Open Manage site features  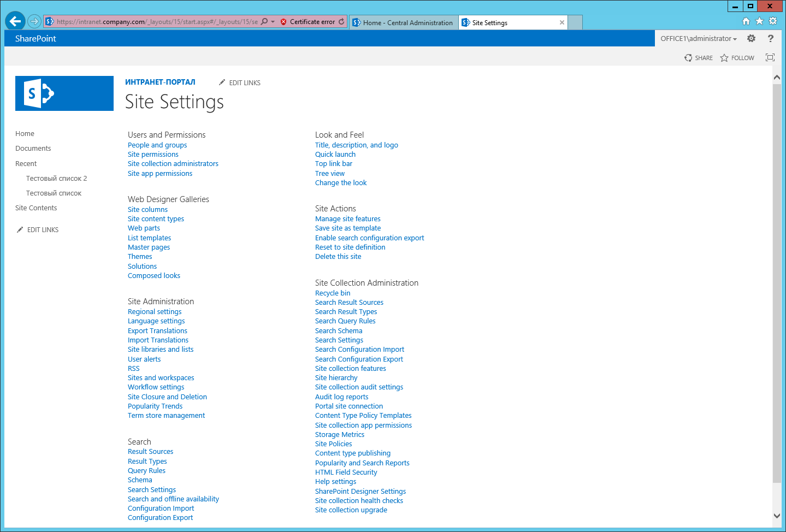pos(348,219)
